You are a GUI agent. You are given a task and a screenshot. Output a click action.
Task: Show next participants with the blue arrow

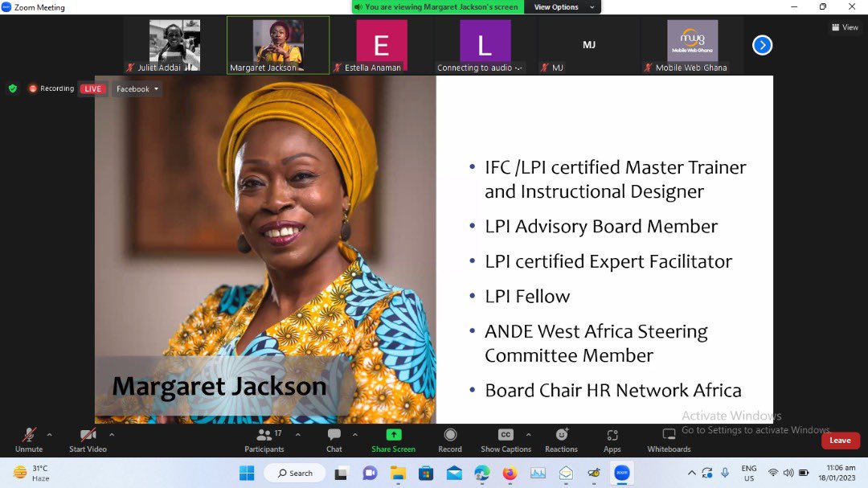[762, 45]
